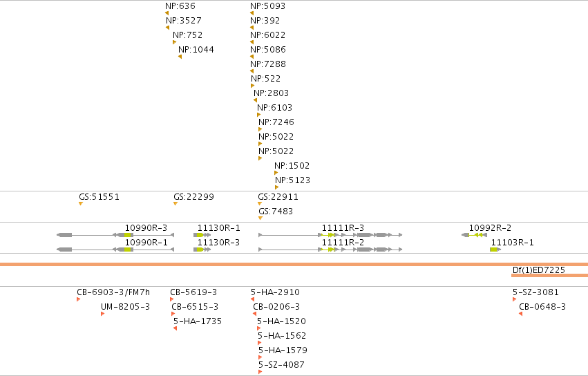This screenshot has height=376, width=588.
Task: Click the NP:636 insertion marker label
Action: click(x=180, y=6)
